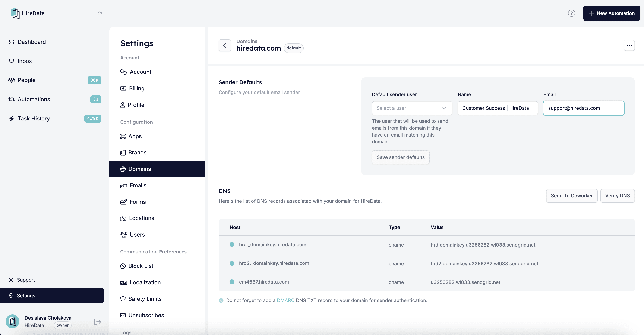Click the Localization language icon
644x335 pixels.
pos(123,283)
